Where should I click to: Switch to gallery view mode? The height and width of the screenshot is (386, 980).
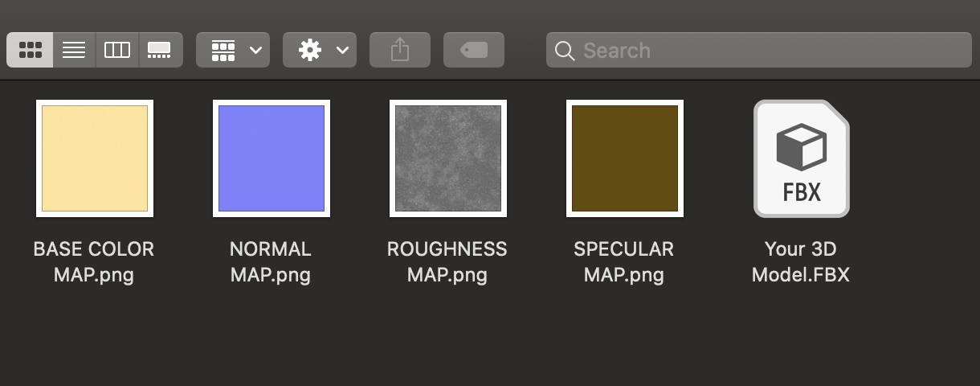[161, 50]
